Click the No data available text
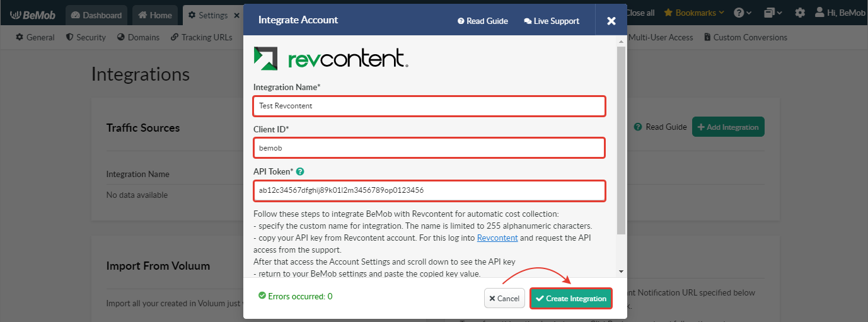Viewport: 868px width, 322px height. point(137,195)
